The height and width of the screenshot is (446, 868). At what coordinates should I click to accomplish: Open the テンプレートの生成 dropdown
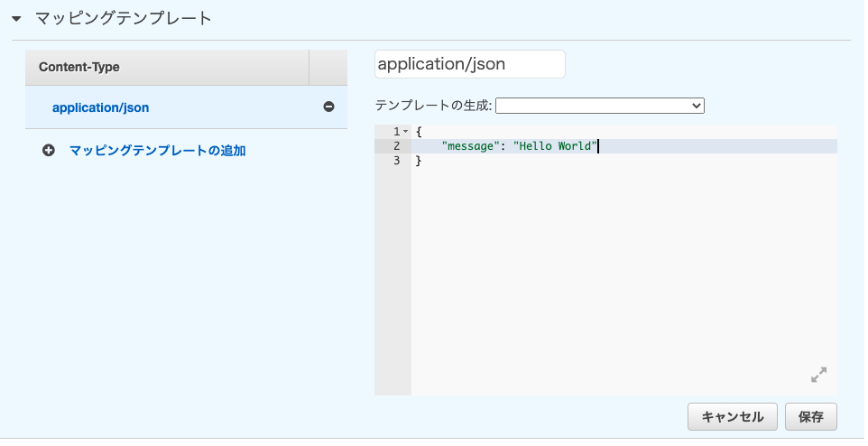pos(599,106)
